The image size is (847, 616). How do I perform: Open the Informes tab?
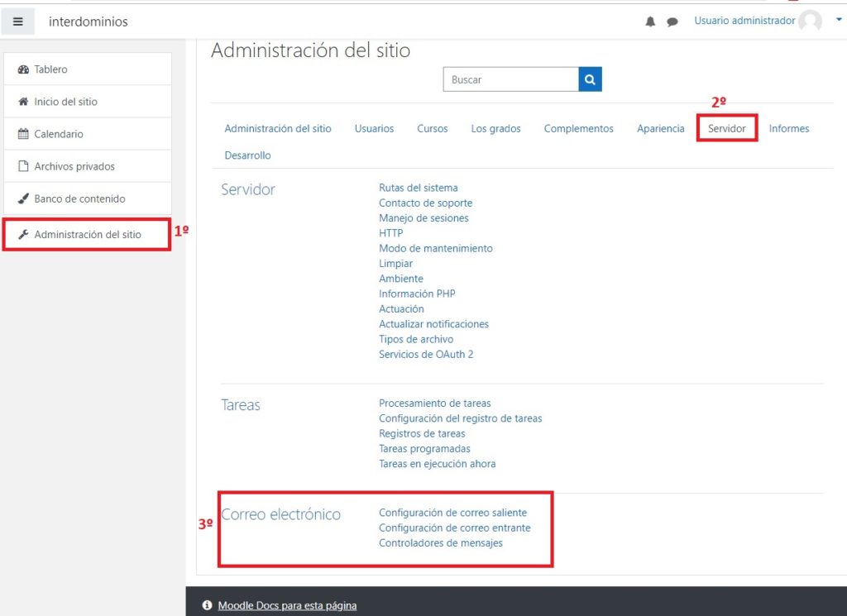(x=788, y=128)
